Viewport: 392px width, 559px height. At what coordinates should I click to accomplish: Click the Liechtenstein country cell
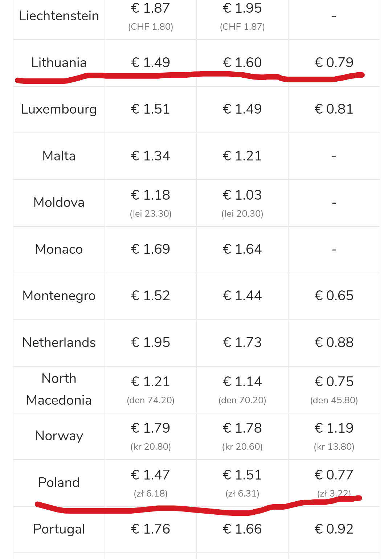click(x=59, y=16)
